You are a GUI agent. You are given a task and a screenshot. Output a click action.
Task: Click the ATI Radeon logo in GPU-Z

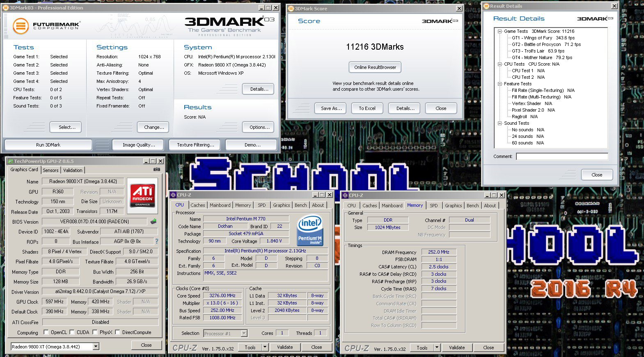[142, 195]
